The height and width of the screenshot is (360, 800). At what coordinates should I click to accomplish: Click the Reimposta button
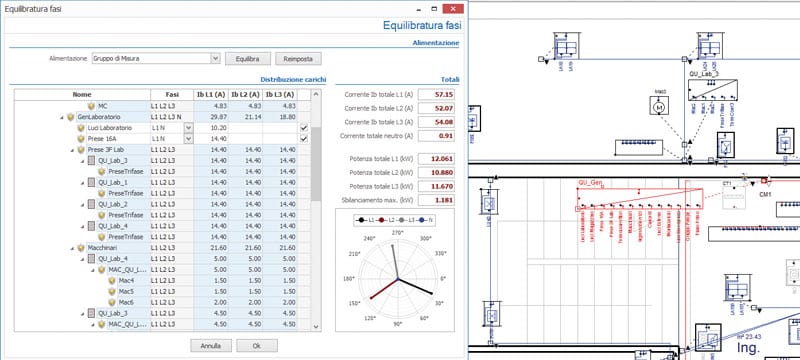click(x=298, y=59)
